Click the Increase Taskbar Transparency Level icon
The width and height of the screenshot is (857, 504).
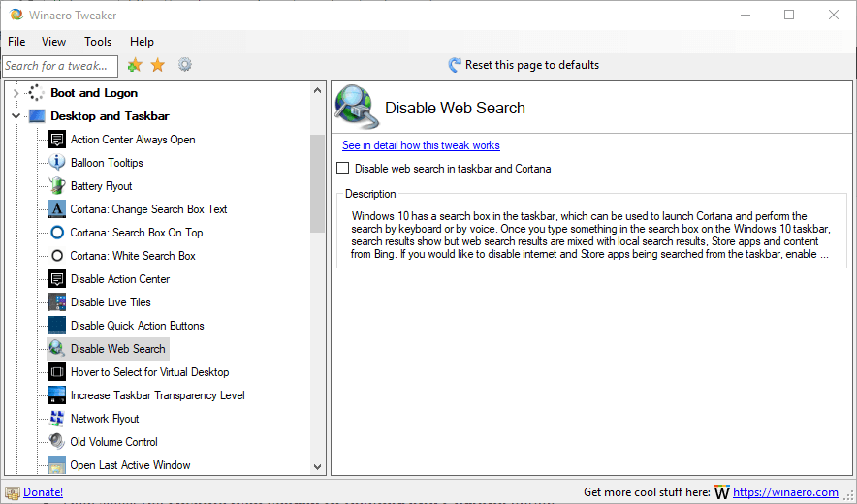coord(57,394)
